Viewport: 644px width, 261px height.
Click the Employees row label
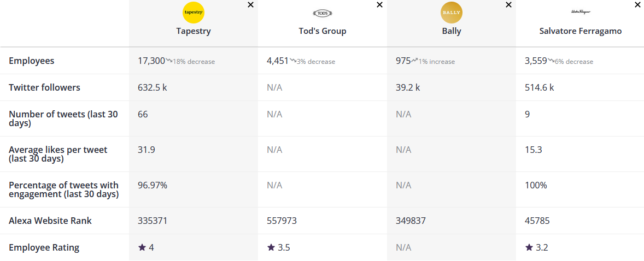[x=32, y=61]
